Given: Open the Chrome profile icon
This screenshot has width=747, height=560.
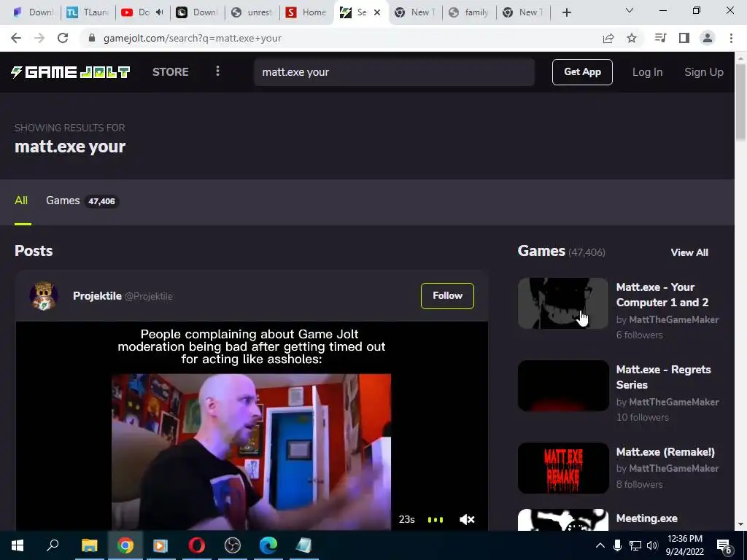Looking at the screenshot, I should 708,38.
